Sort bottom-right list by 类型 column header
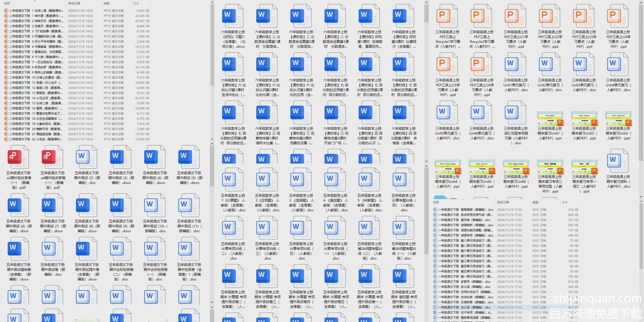644x322 pixels. point(535,202)
